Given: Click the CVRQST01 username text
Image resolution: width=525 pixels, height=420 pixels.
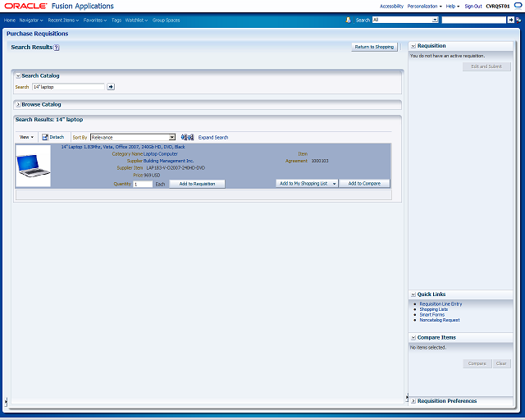Looking at the screenshot, I should coord(498,6).
